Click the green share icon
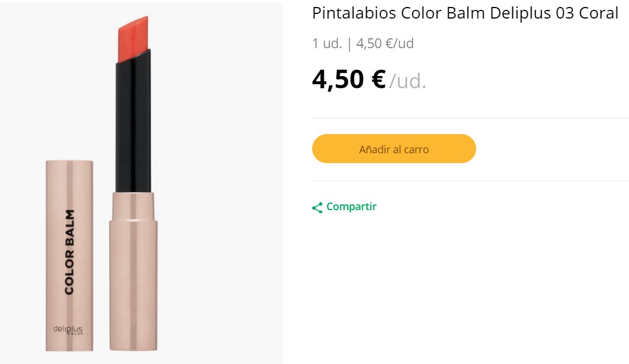The image size is (629, 364). coord(317,207)
